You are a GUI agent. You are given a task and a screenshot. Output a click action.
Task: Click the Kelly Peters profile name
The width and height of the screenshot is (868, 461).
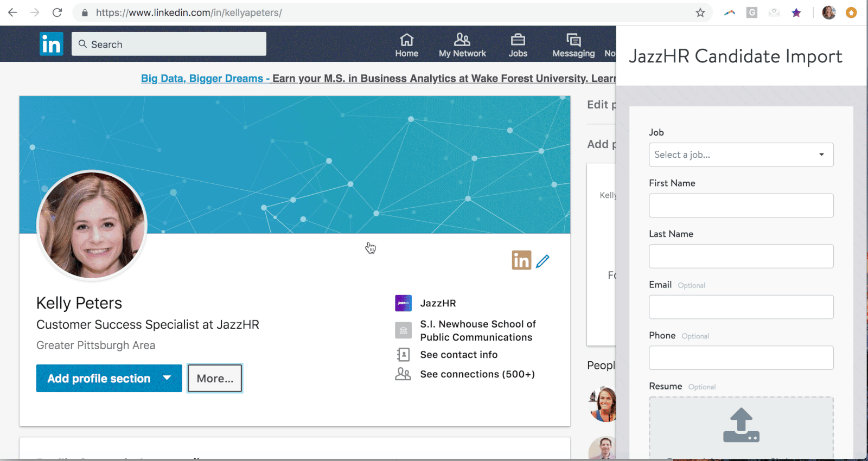(79, 303)
